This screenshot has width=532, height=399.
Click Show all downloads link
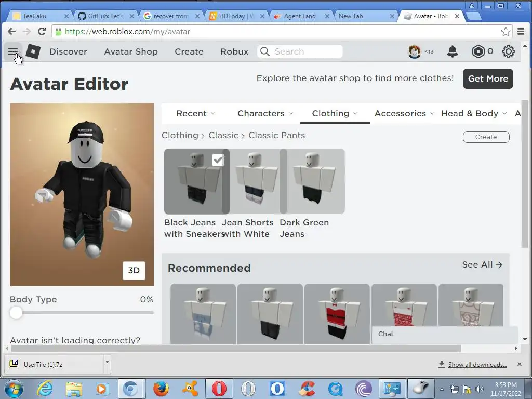pyautogui.click(x=477, y=364)
